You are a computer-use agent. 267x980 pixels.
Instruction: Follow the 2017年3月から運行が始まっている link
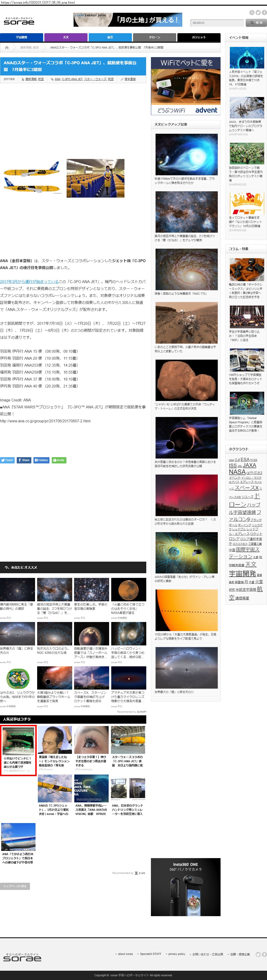coord(29,282)
